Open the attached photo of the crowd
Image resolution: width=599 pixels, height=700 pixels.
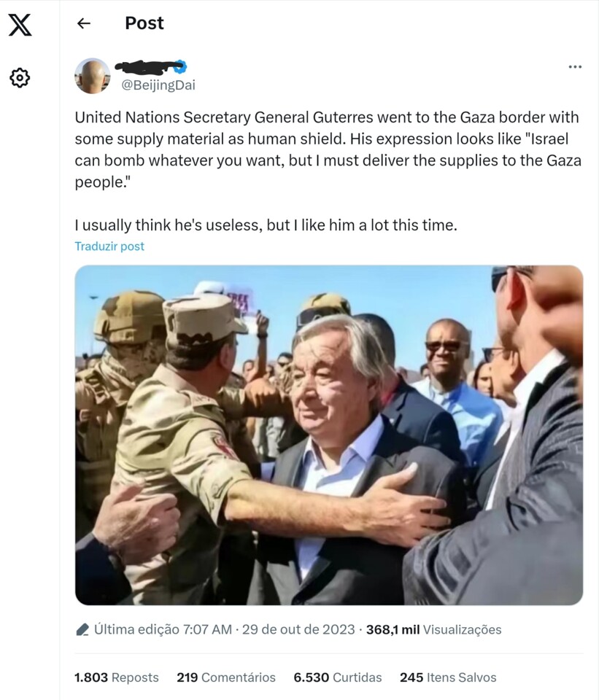coord(329,435)
